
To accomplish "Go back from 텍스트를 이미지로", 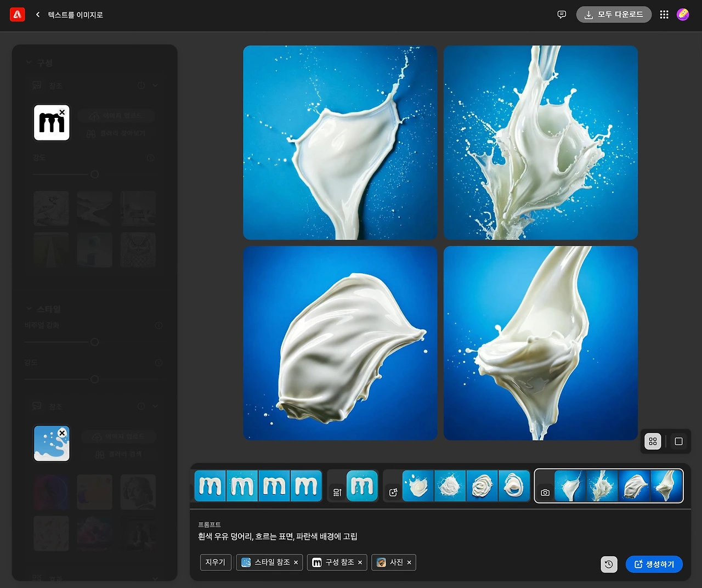I will click(x=38, y=15).
